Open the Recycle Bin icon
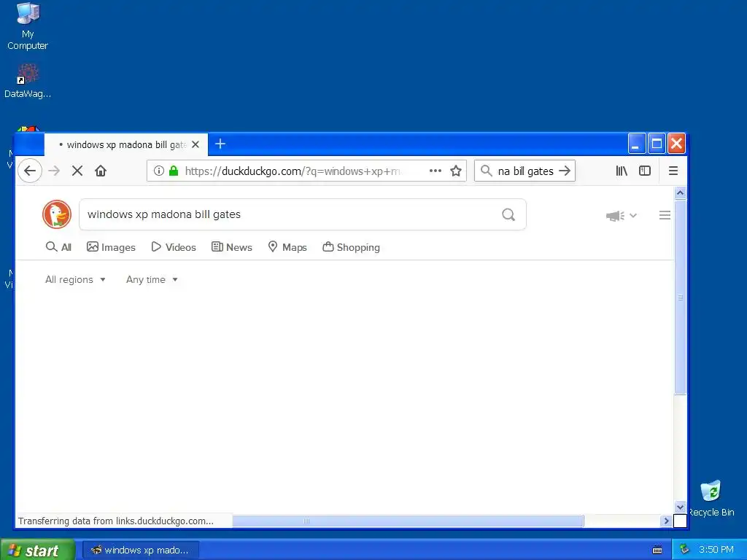Screen dimensions: 747x560 (711, 499)
